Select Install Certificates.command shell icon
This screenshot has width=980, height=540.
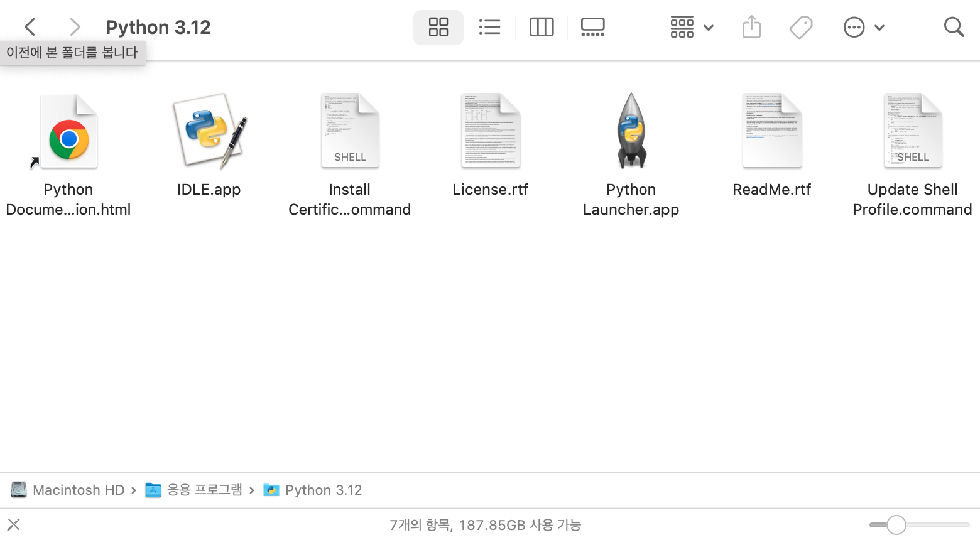[x=350, y=131]
